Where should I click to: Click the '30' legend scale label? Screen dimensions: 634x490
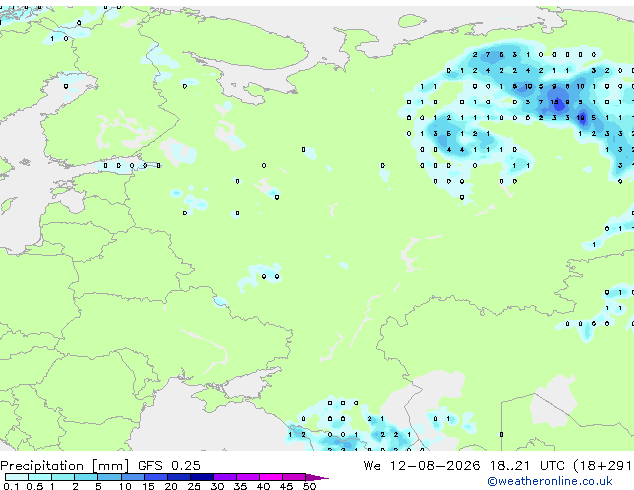click(217, 486)
